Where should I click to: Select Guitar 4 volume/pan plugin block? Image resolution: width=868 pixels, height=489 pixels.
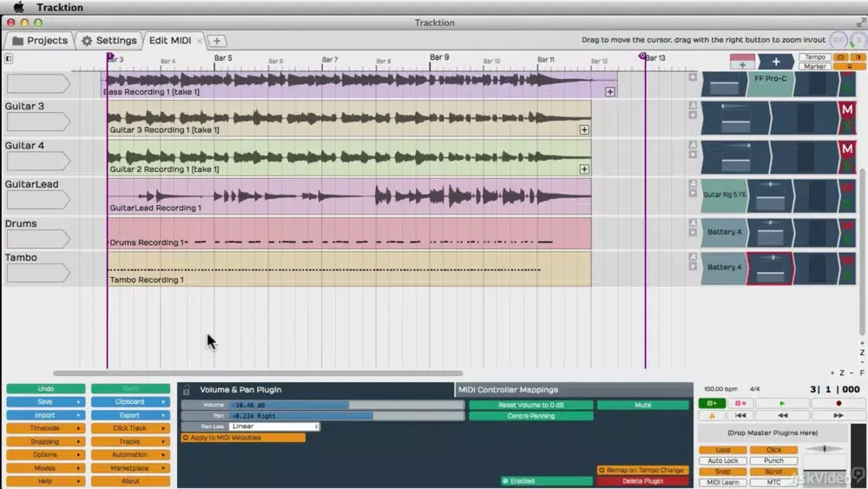[x=735, y=157]
